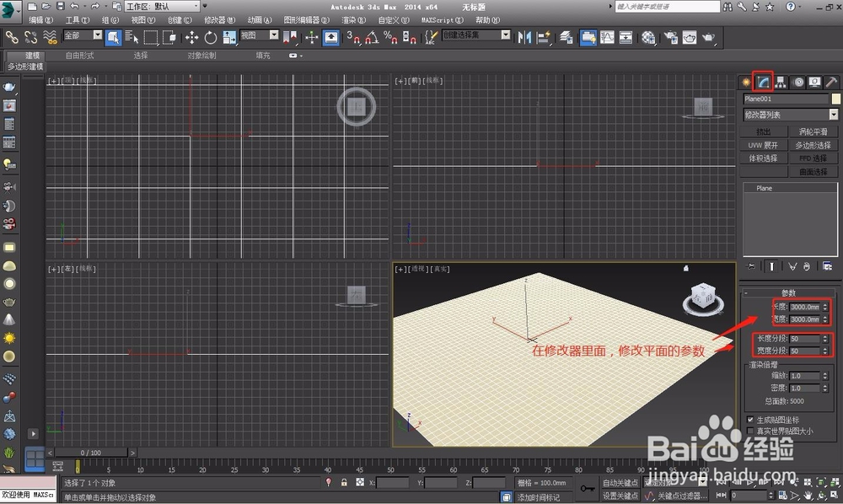Collapse the 参数 rollout
The height and width of the screenshot is (504, 843).
pyautogui.click(x=787, y=292)
